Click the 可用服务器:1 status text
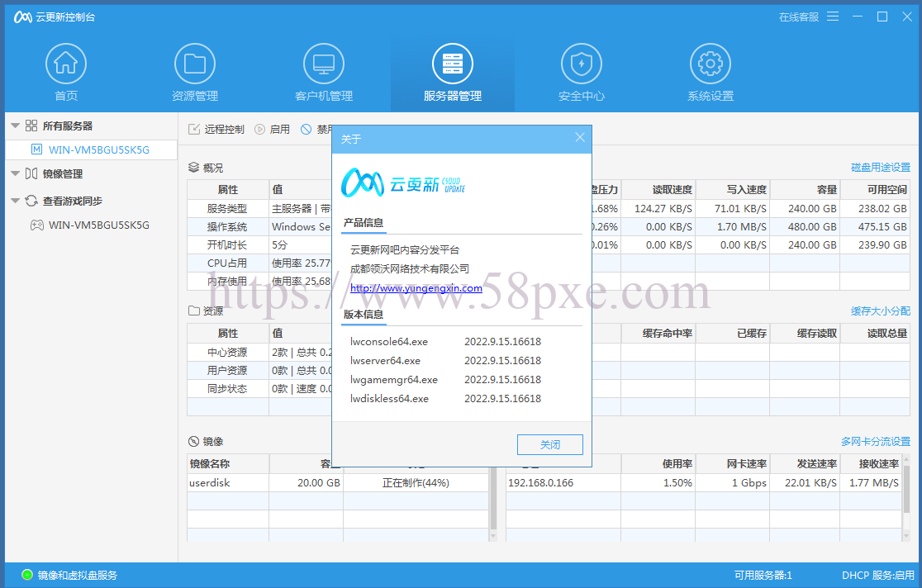 coord(763,575)
